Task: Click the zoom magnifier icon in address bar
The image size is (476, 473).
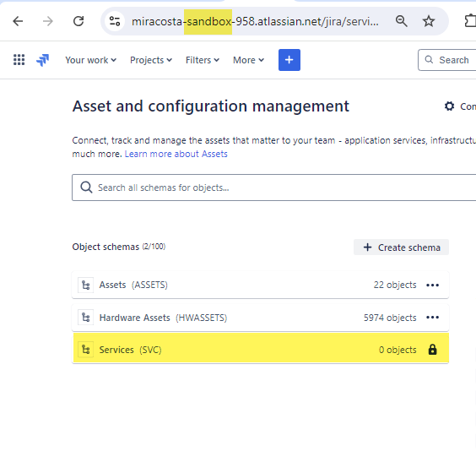Action: [x=402, y=21]
